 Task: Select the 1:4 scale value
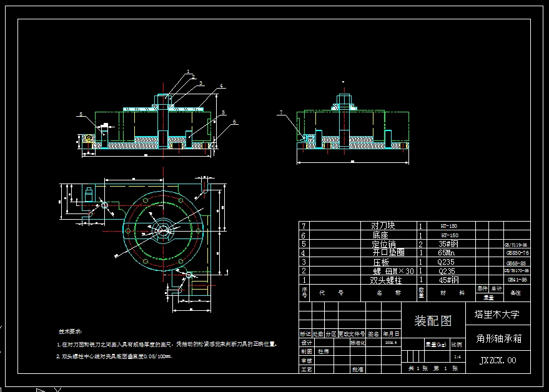click(457, 357)
